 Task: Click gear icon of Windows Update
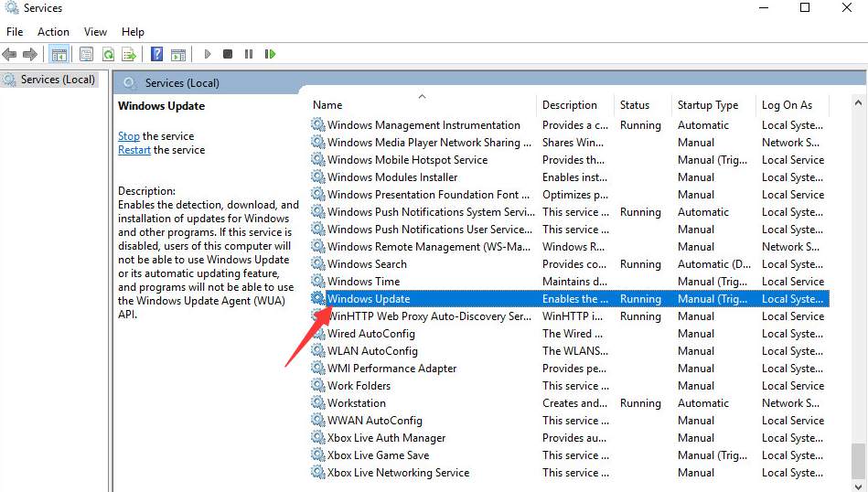coord(317,299)
